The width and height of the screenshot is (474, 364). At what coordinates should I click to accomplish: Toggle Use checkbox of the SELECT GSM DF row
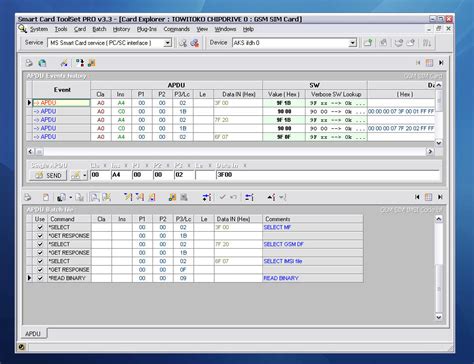coord(40,244)
